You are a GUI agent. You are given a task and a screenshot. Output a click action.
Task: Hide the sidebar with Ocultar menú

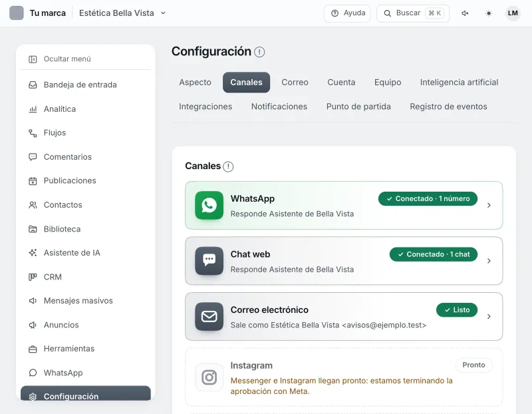click(86, 59)
